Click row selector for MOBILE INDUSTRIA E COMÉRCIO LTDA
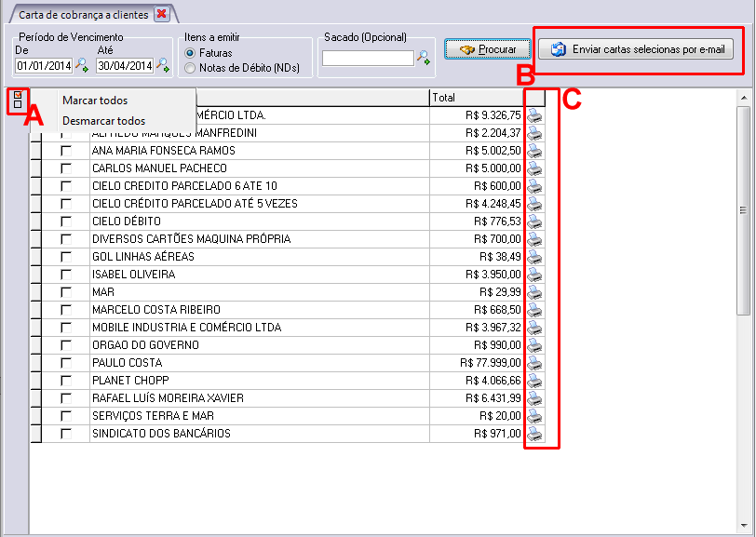 (36, 328)
